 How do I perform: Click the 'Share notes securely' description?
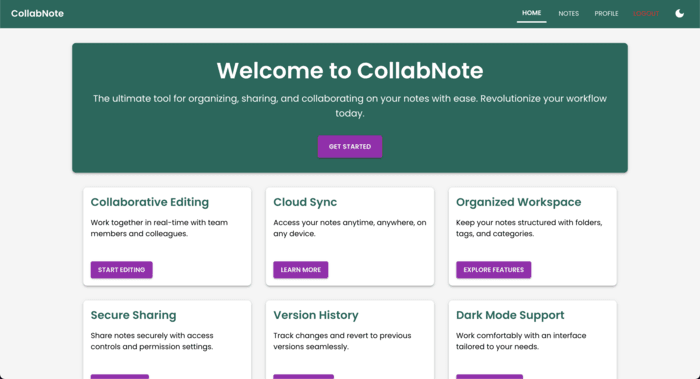(152, 341)
